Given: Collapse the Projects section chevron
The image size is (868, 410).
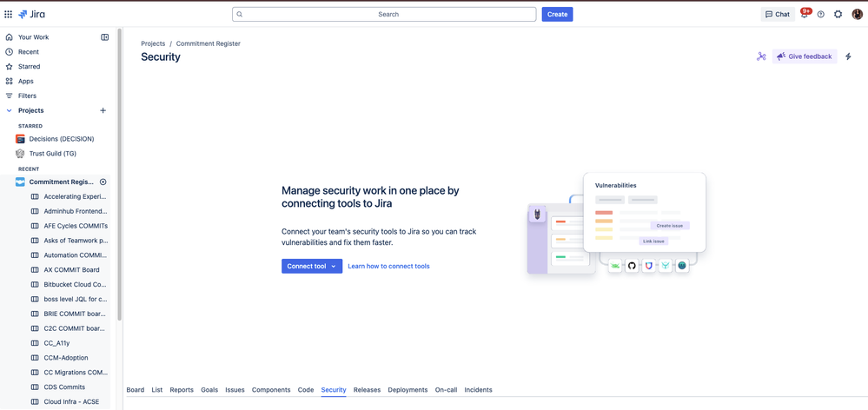Looking at the screenshot, I should point(9,110).
